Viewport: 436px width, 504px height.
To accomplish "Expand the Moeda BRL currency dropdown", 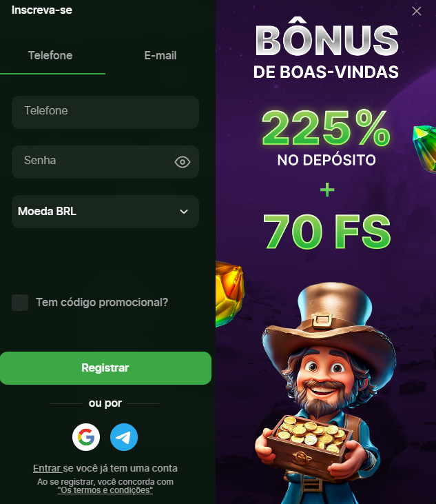I will [x=105, y=212].
